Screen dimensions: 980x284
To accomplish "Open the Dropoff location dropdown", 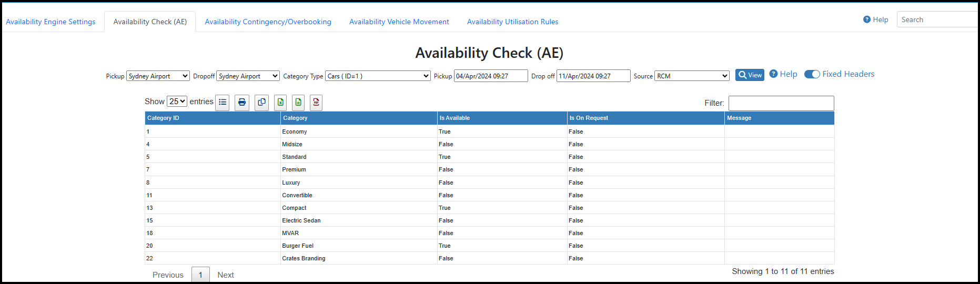I will [248, 76].
